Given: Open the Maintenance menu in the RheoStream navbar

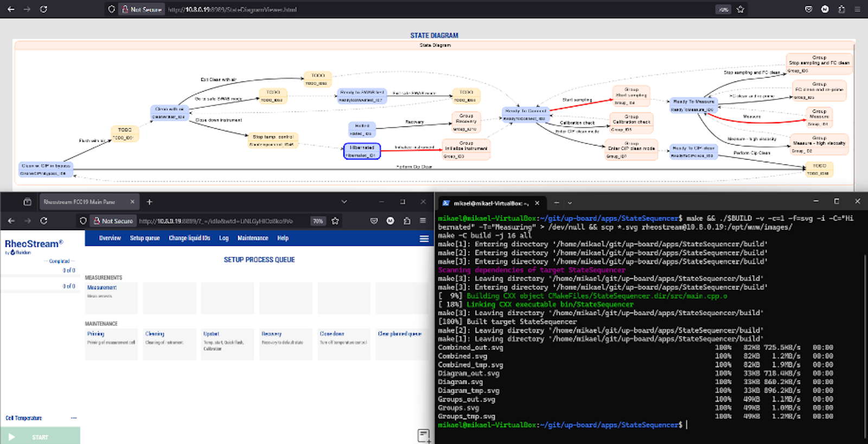Looking at the screenshot, I should pos(253,238).
